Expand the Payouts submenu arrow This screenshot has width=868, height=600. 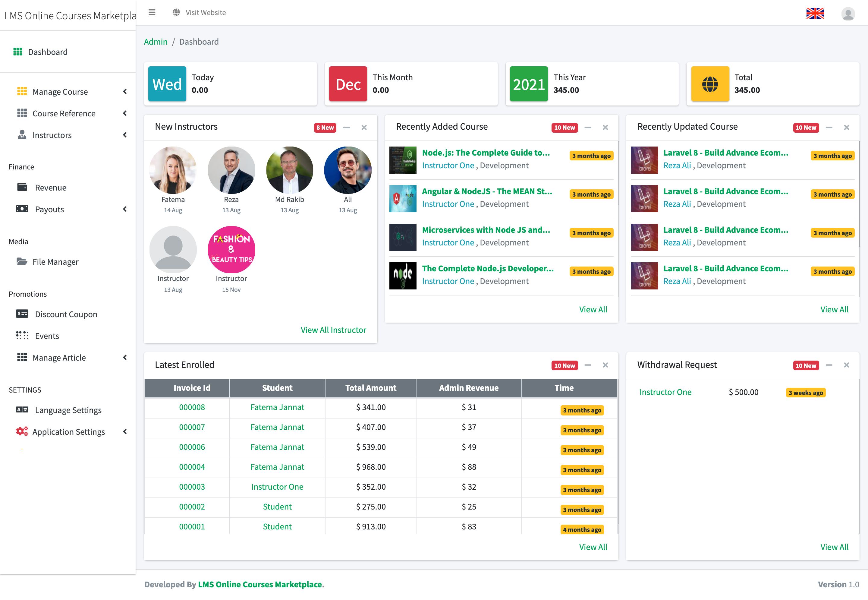[125, 209]
